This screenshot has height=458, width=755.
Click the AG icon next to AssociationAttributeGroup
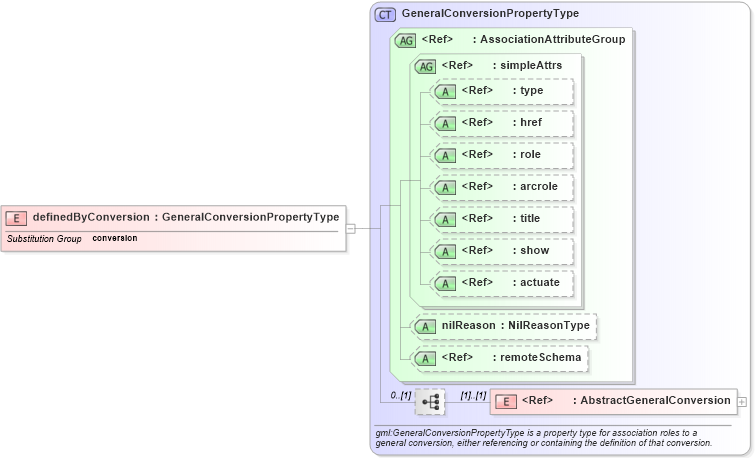pyautogui.click(x=405, y=40)
